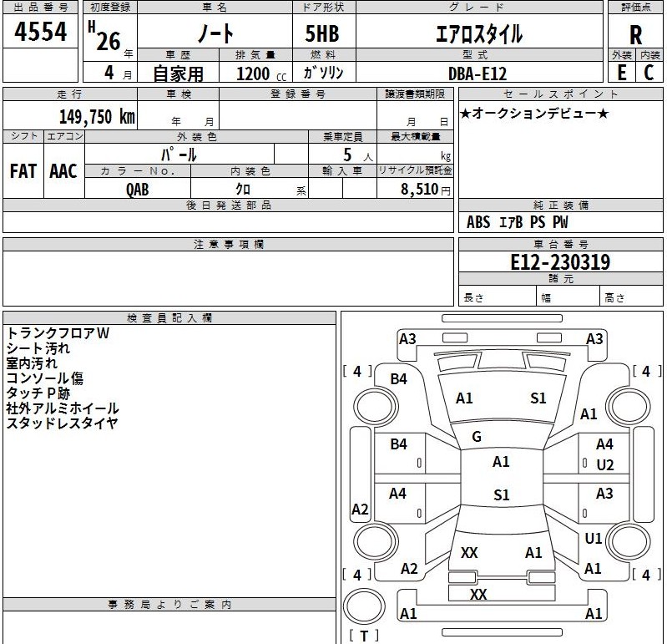
Task: Click the 出品番号 header
Action: click(x=40, y=8)
